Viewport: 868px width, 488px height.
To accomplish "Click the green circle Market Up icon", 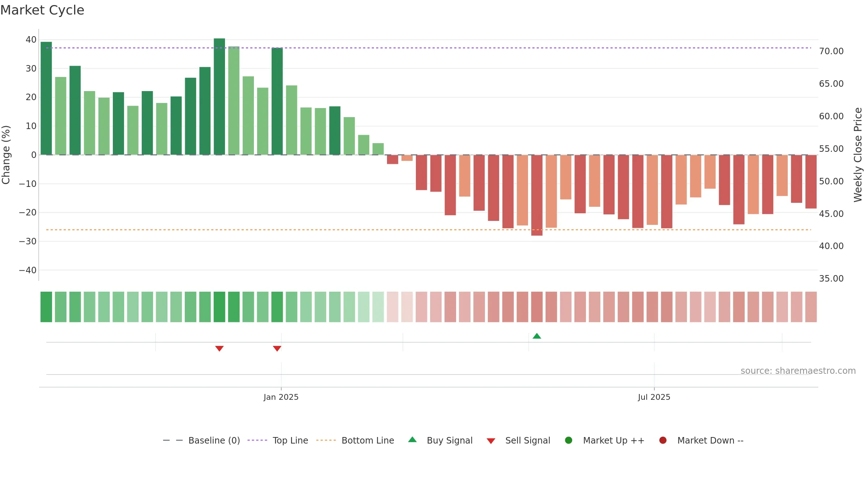I will [569, 440].
